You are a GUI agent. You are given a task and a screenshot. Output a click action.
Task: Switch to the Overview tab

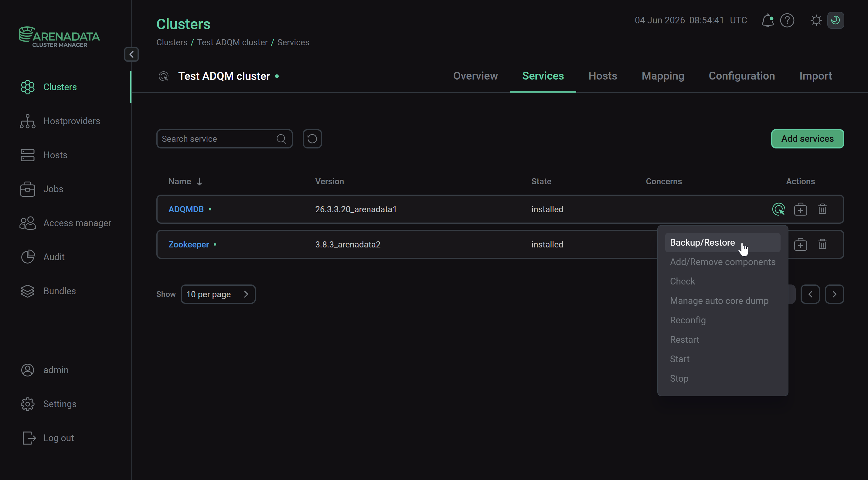475,76
